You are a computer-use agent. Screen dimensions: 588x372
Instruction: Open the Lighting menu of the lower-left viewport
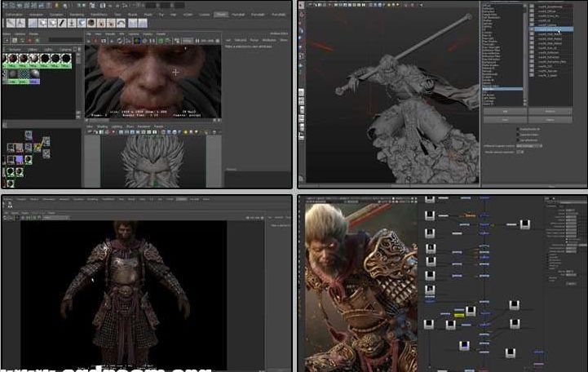(117, 126)
